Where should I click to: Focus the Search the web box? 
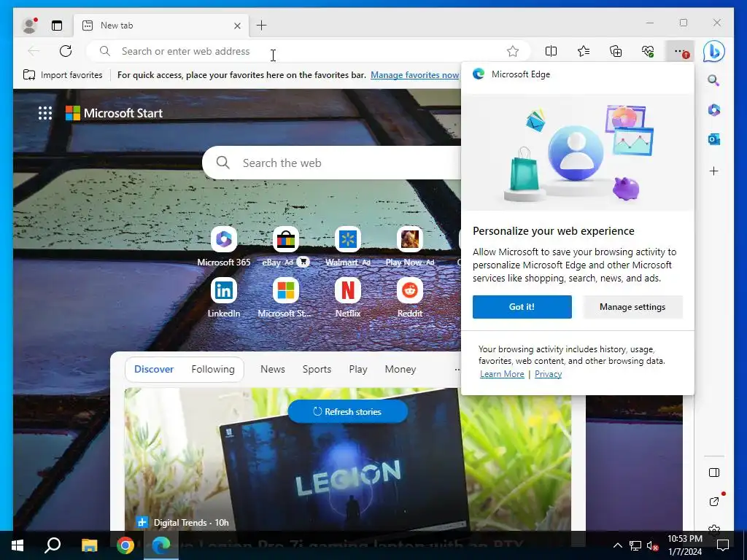point(332,163)
